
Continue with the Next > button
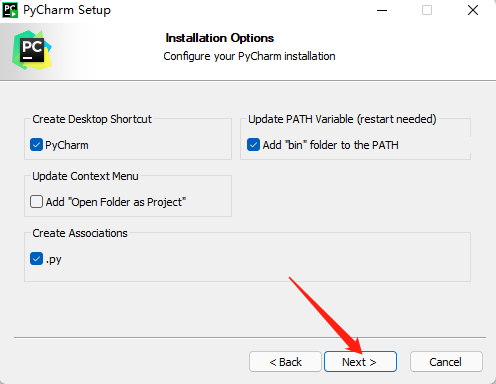pyautogui.click(x=360, y=362)
